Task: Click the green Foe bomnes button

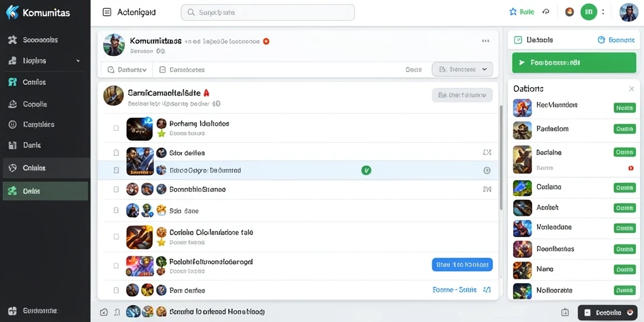Action: point(574,62)
